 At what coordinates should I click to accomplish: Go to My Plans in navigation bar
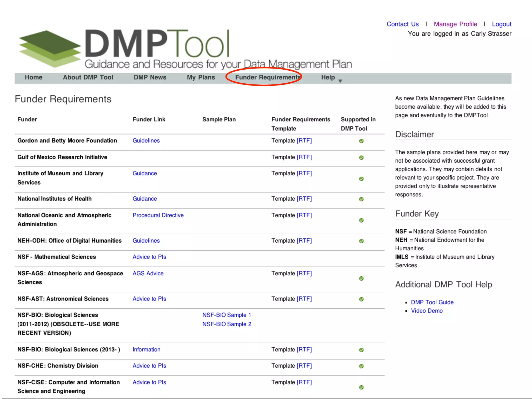coord(201,77)
